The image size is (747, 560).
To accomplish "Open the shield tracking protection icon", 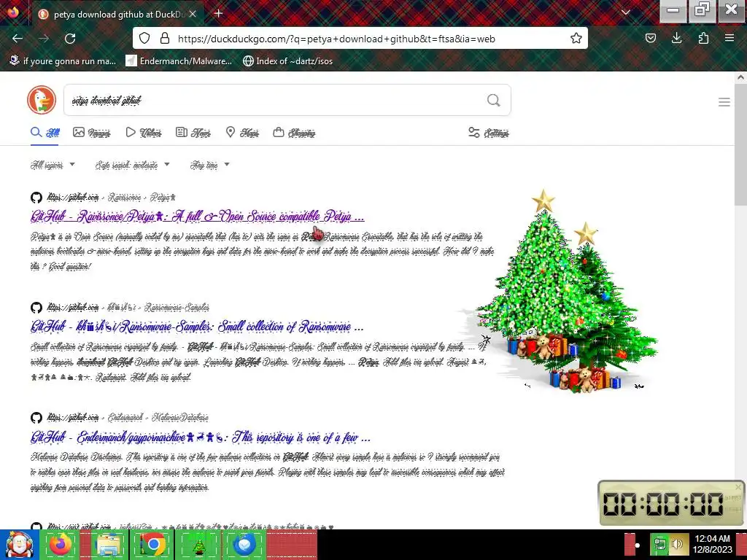I will click(144, 38).
